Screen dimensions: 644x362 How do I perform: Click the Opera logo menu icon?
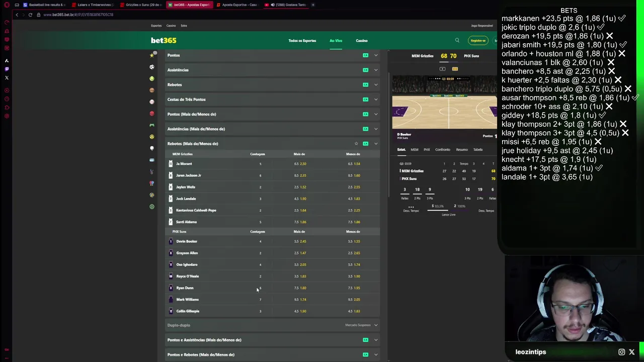(x=7, y=5)
